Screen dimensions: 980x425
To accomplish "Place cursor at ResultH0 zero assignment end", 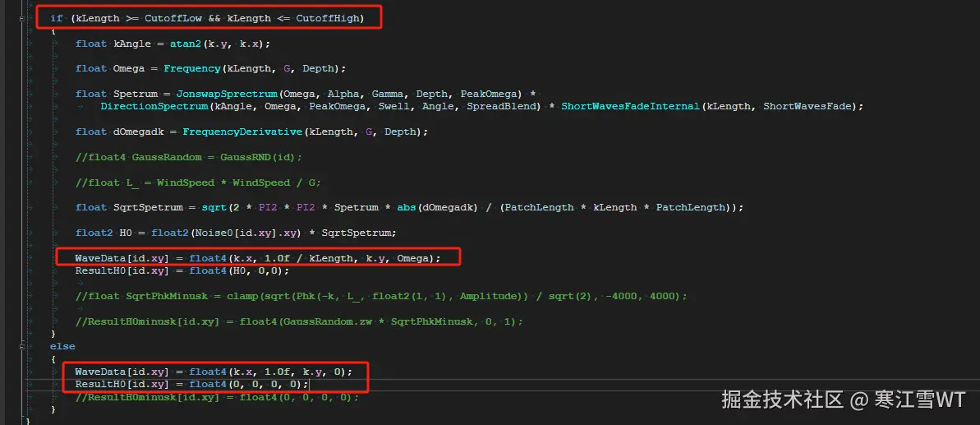I will click(309, 384).
